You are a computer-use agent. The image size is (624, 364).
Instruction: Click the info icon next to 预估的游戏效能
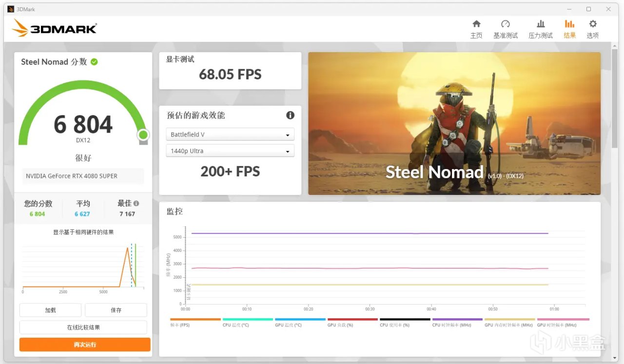(290, 115)
